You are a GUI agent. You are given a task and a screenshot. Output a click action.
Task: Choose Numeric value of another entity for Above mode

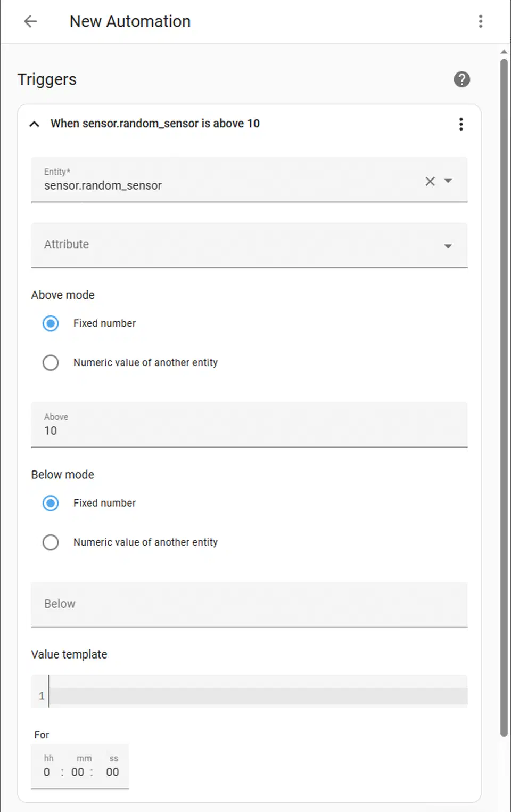pyautogui.click(x=51, y=362)
